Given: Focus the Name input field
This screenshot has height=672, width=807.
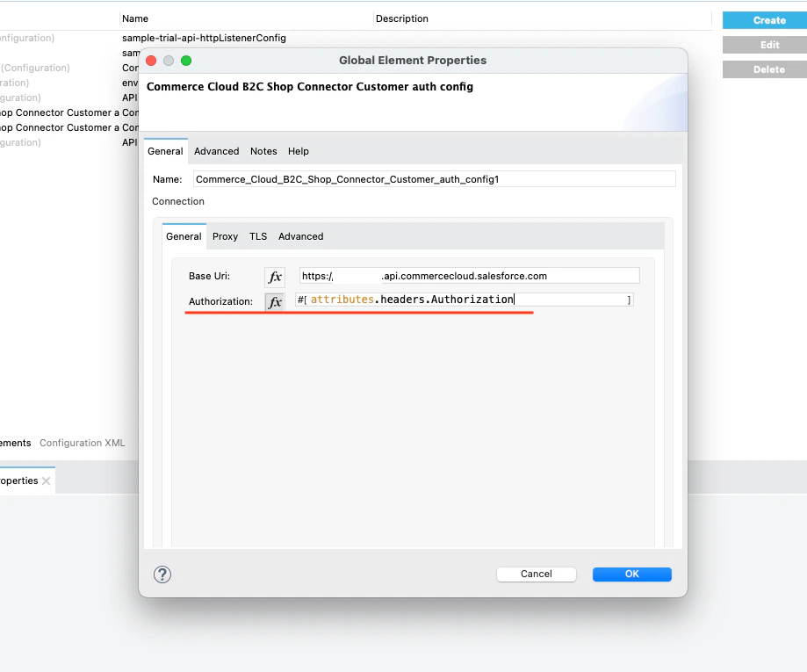Looking at the screenshot, I should [434, 179].
